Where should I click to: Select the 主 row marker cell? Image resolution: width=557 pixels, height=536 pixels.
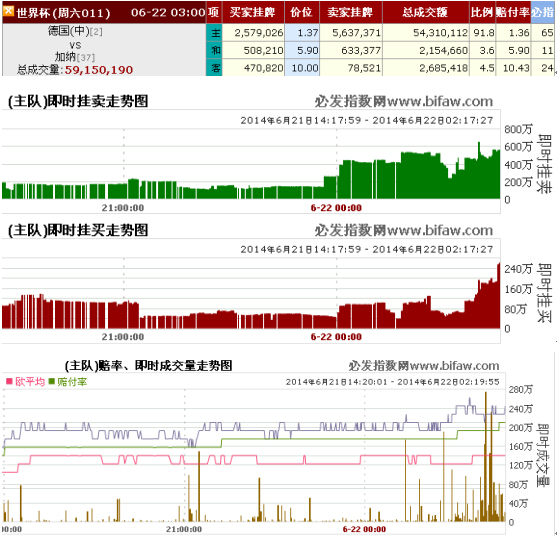pyautogui.click(x=214, y=33)
